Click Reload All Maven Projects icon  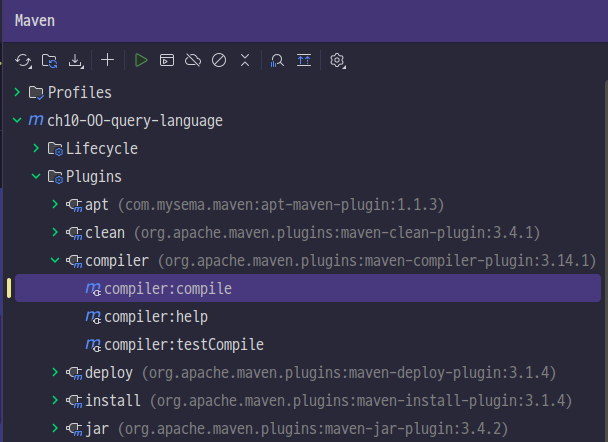(x=23, y=60)
